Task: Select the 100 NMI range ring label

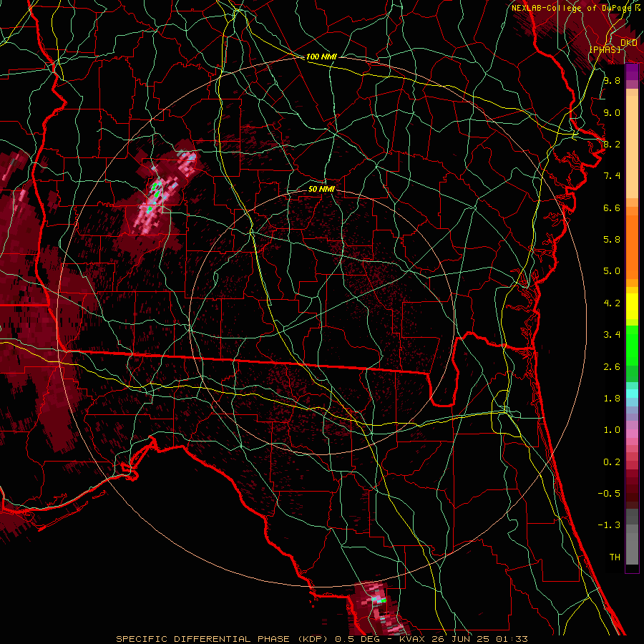Action: [321, 57]
